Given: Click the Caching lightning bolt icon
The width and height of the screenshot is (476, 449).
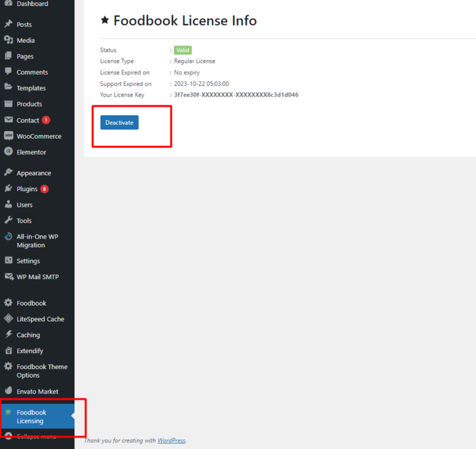Looking at the screenshot, I should coord(9,335).
